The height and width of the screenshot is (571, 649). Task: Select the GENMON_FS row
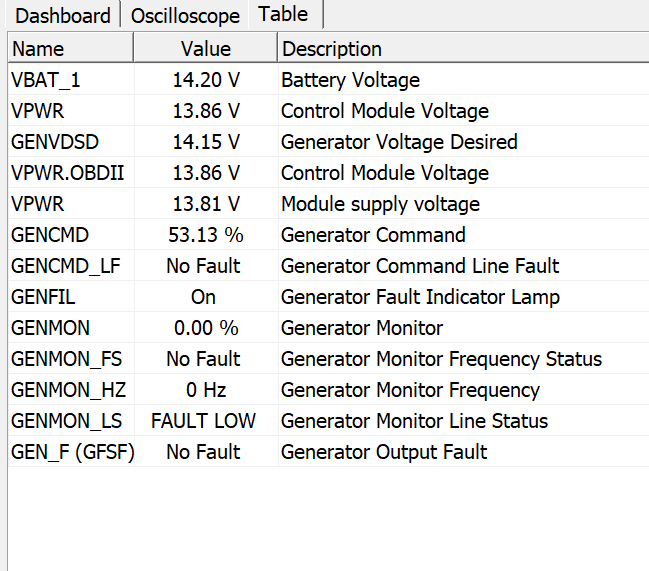click(66, 359)
